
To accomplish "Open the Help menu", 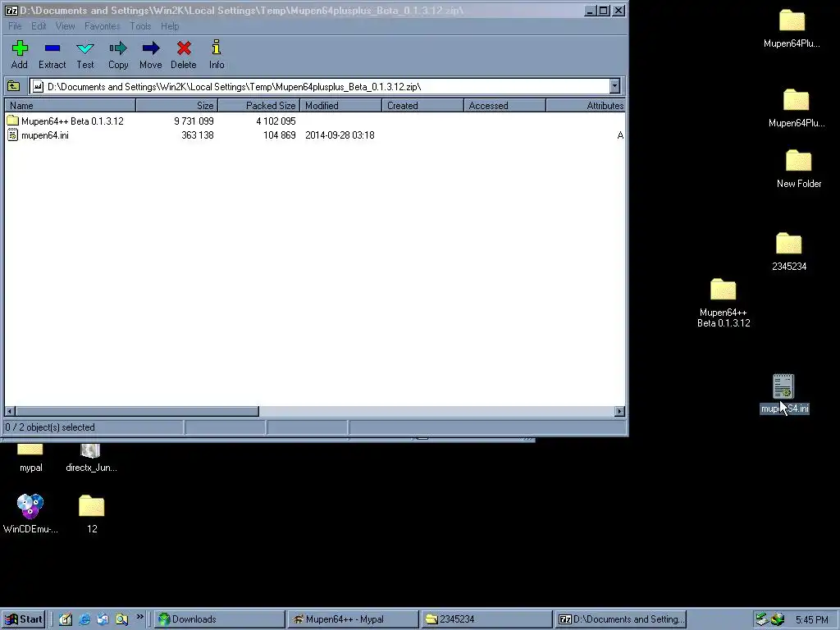I will click(170, 25).
